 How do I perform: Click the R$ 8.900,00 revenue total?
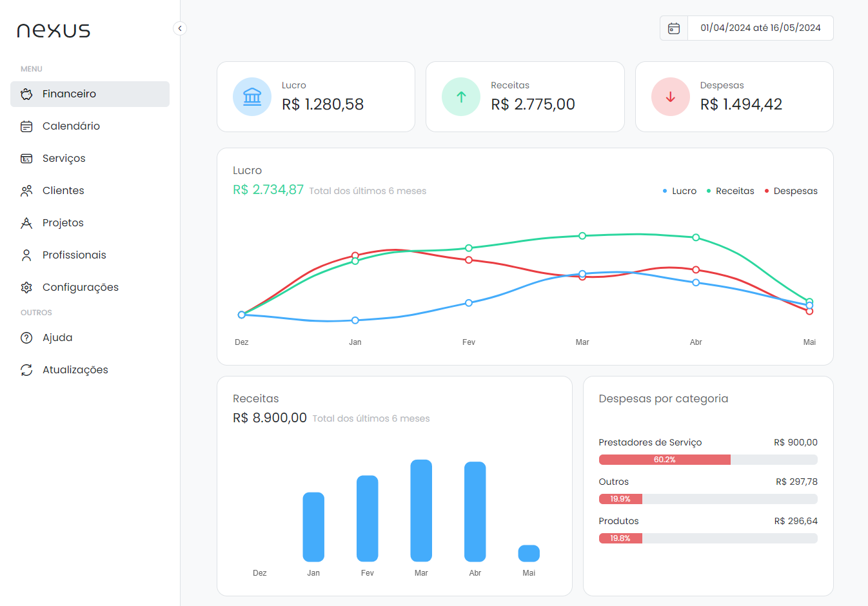[x=270, y=418]
